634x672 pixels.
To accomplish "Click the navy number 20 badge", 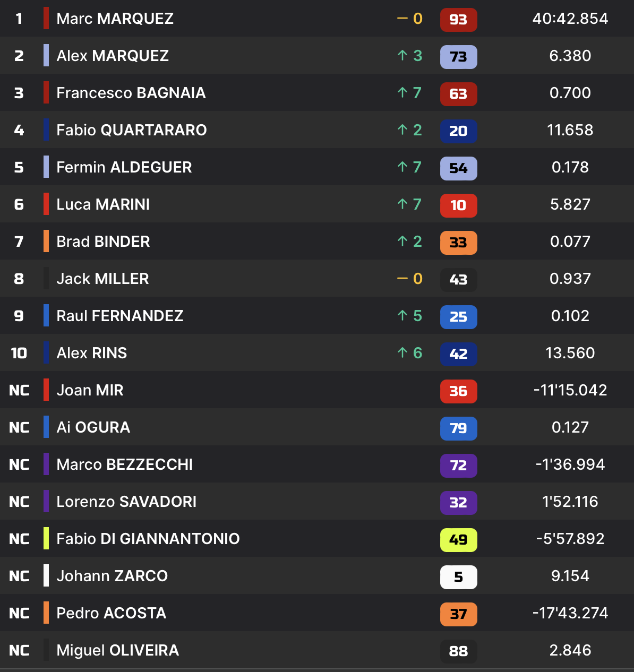I will (459, 131).
